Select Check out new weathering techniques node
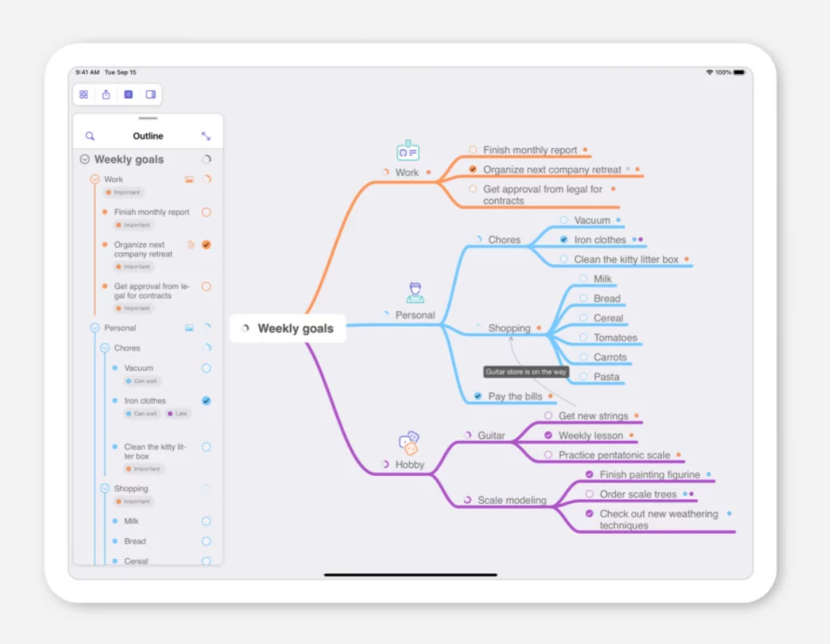The image size is (830, 644). pos(659,519)
